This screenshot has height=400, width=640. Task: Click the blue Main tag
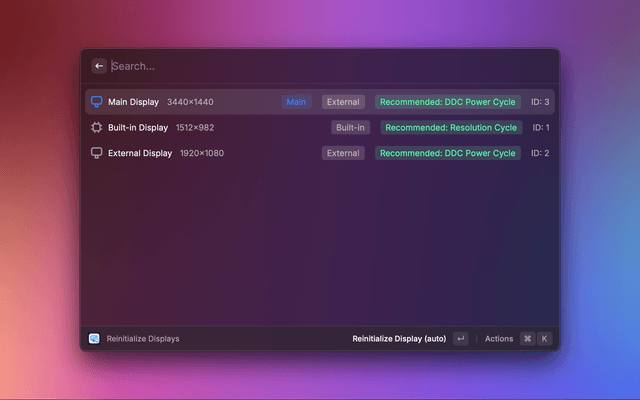296,102
